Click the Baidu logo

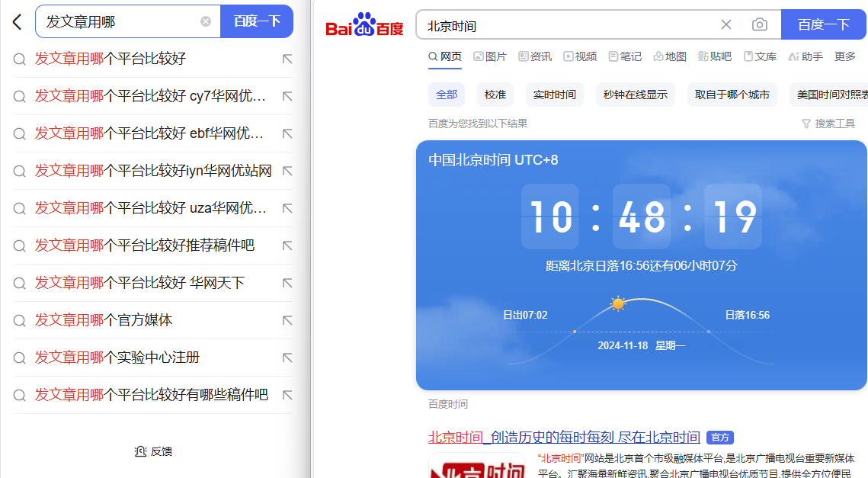coord(364,24)
